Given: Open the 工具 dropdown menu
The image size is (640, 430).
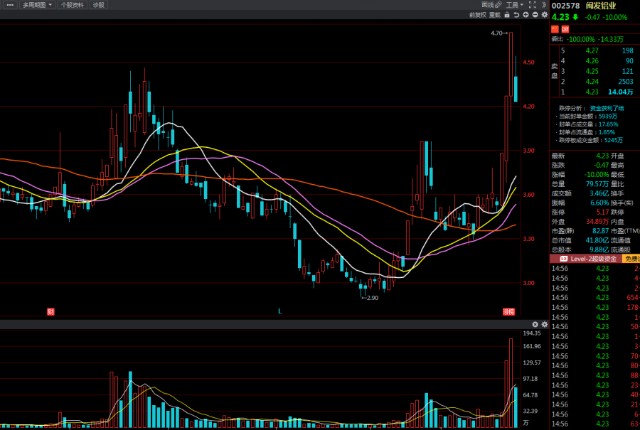Looking at the screenshot, I should 515,5.
